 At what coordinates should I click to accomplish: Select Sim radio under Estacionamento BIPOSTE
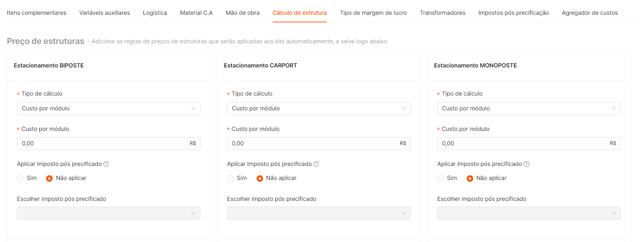click(20, 179)
